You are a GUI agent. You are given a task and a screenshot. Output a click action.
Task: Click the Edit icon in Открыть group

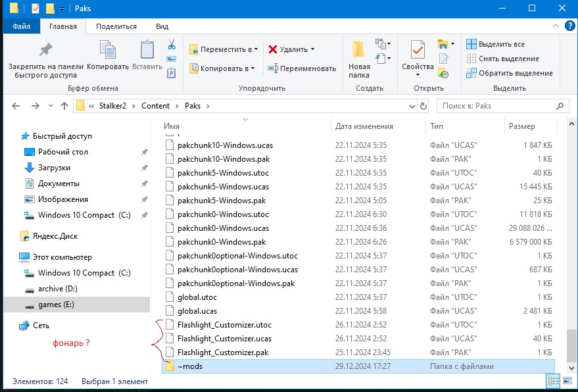pos(443,59)
